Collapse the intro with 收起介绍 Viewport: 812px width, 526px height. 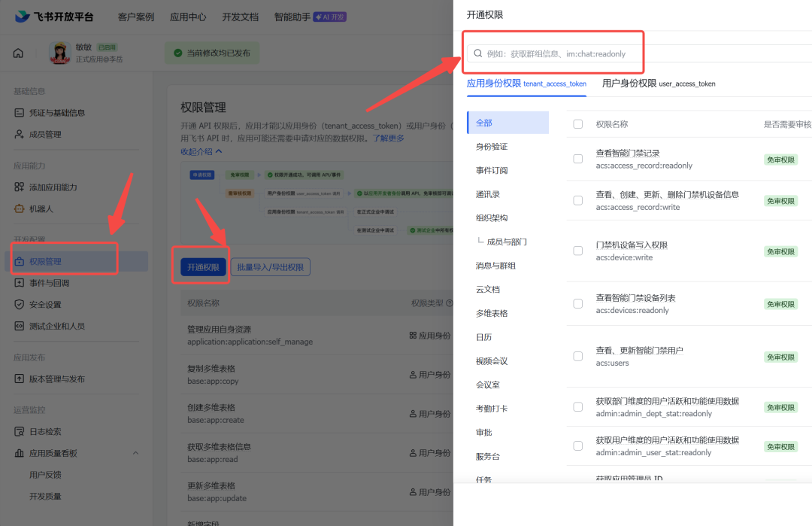(x=201, y=151)
